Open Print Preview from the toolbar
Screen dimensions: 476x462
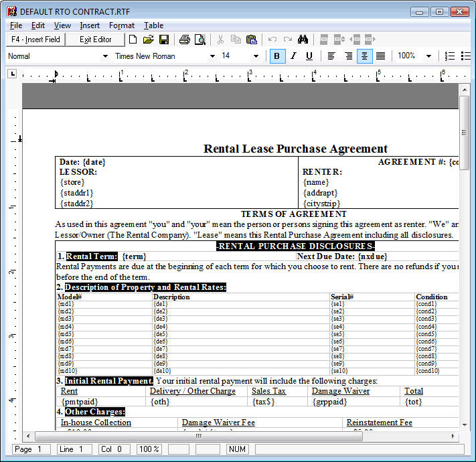coord(200,40)
